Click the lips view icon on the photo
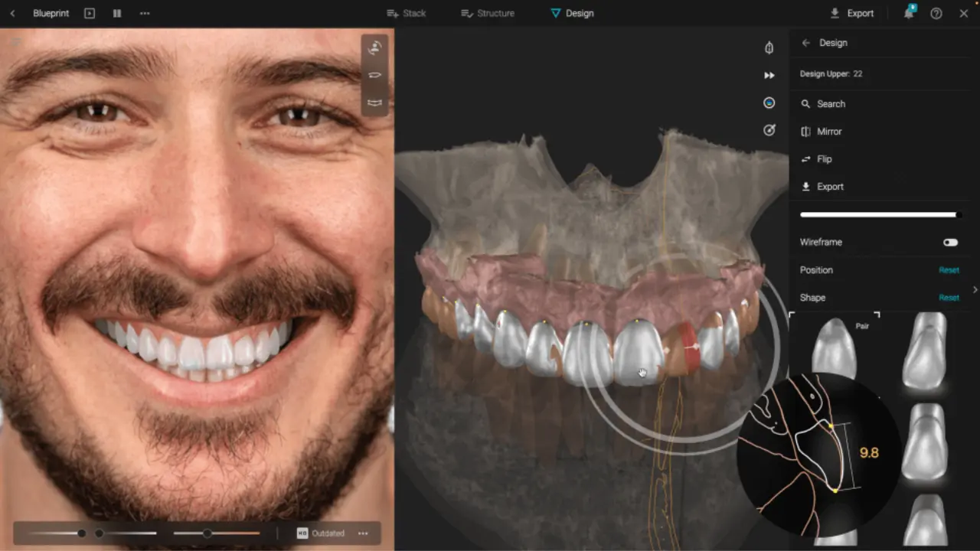This screenshot has height=551, width=980. (x=375, y=75)
